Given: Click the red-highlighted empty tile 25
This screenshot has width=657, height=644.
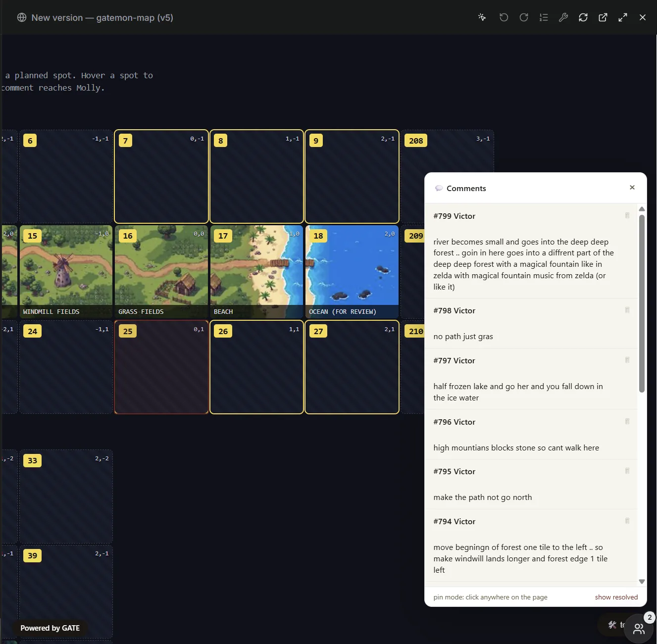Looking at the screenshot, I should (x=161, y=367).
